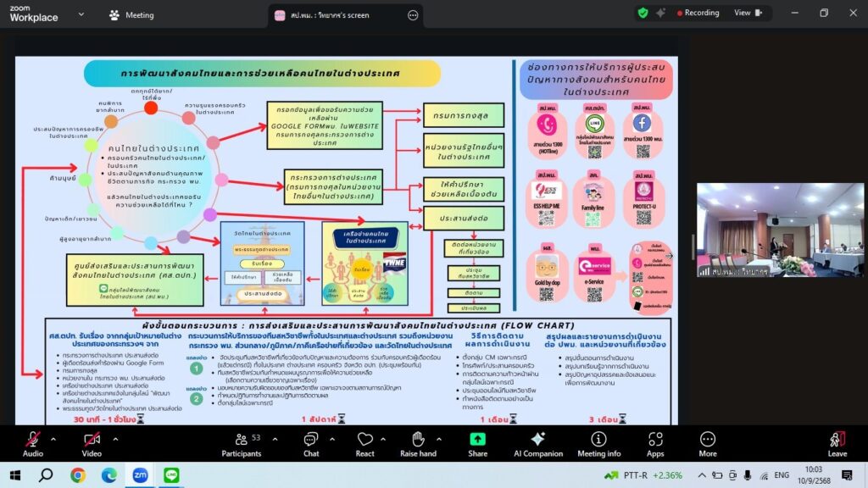Start video using the Video button
The image size is (868, 488).
coord(92,444)
